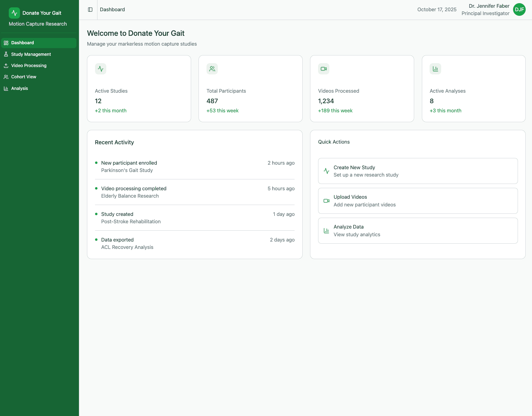The height and width of the screenshot is (416, 532).
Task: Open Analyze Data to view study analytics
Action: pos(417,230)
